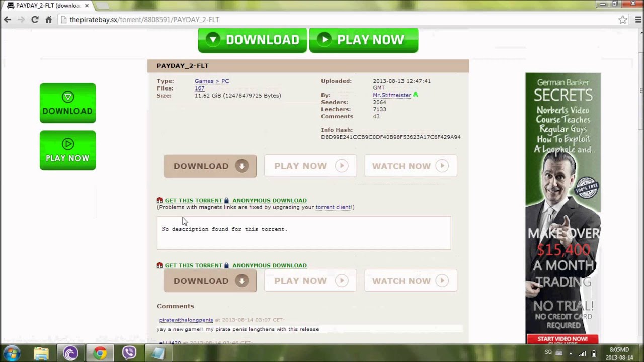Click lower WATCH NOW outline button
Screen dimensions: 644x362
click(x=411, y=281)
